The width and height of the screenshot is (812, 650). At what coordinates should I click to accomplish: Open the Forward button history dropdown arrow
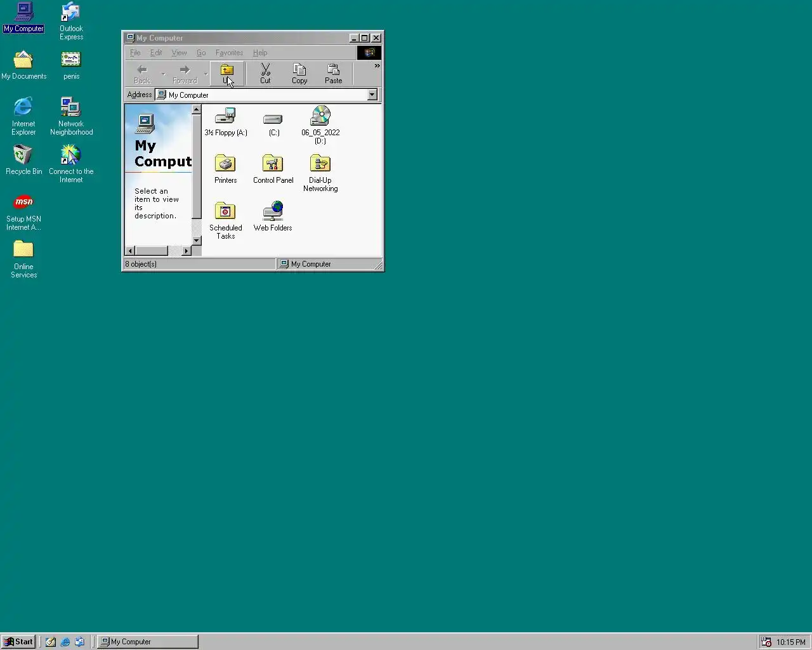pos(206,74)
